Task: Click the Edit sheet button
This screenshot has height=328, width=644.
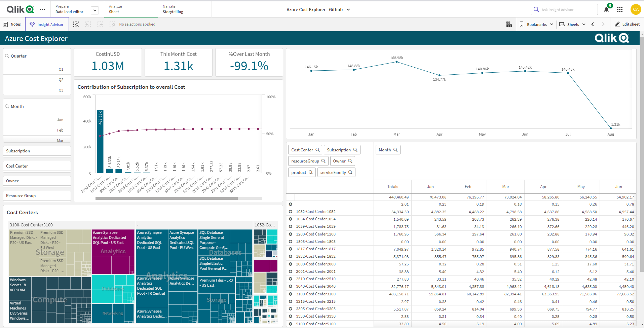Action: coord(627,24)
